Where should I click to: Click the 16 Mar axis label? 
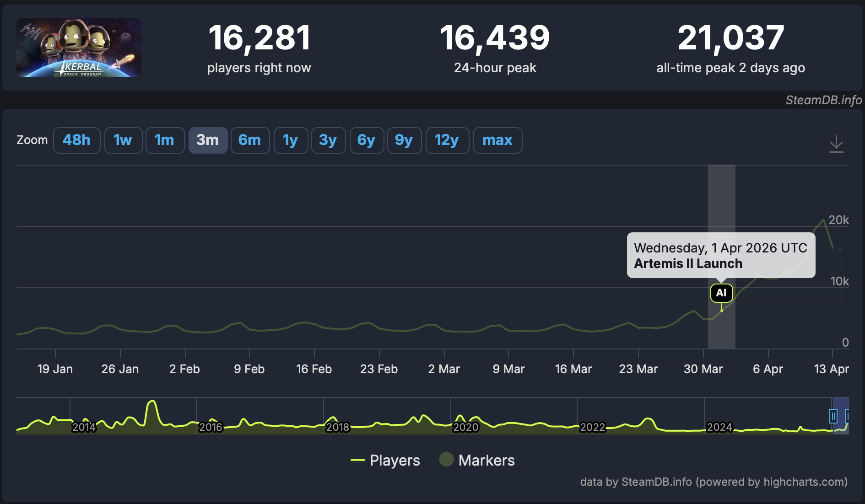point(573,369)
